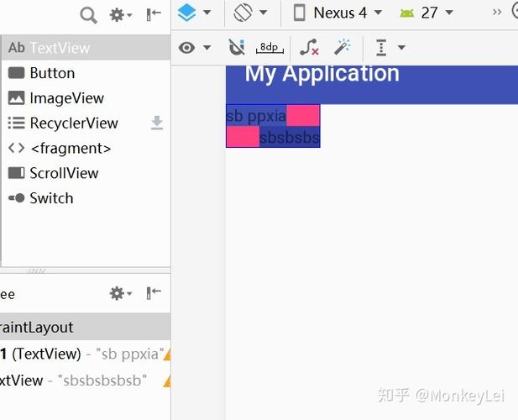Click the orientation rotate icon
518x420 pixels.
[x=243, y=13]
